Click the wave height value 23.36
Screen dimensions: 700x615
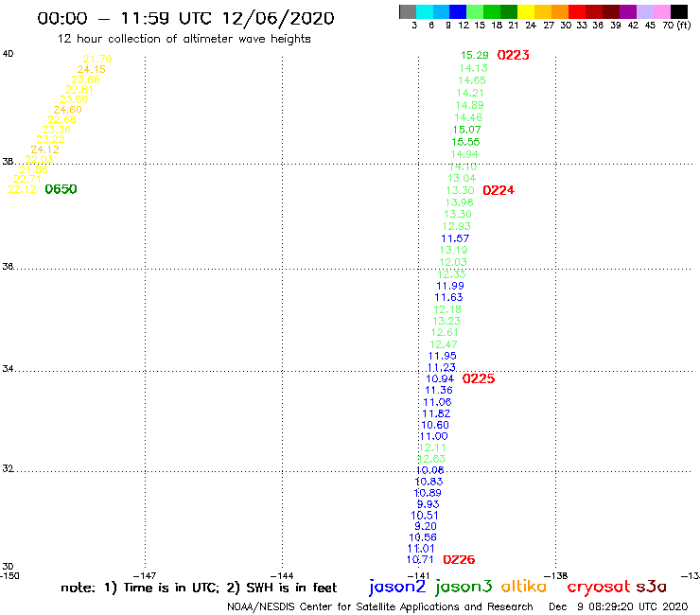[56, 130]
